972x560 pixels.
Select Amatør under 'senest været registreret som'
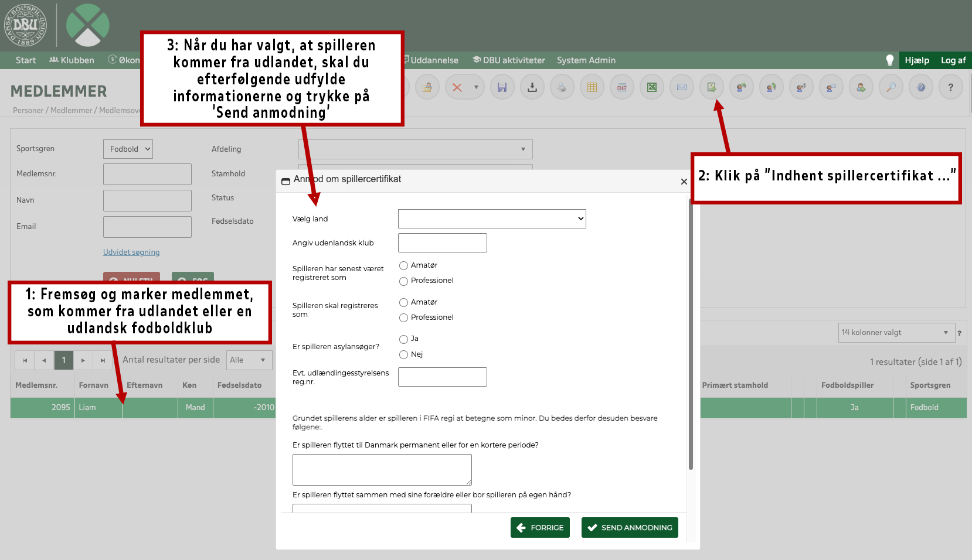pyautogui.click(x=403, y=266)
